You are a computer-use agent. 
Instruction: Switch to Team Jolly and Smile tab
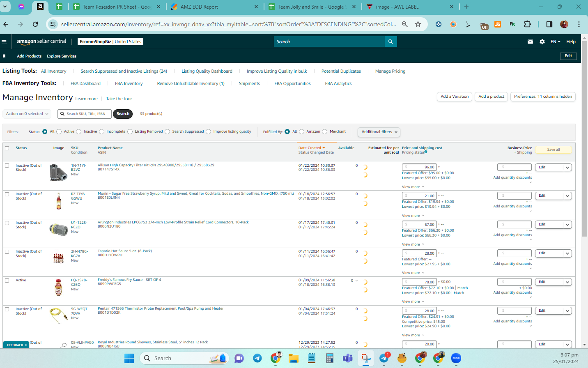tap(312, 7)
